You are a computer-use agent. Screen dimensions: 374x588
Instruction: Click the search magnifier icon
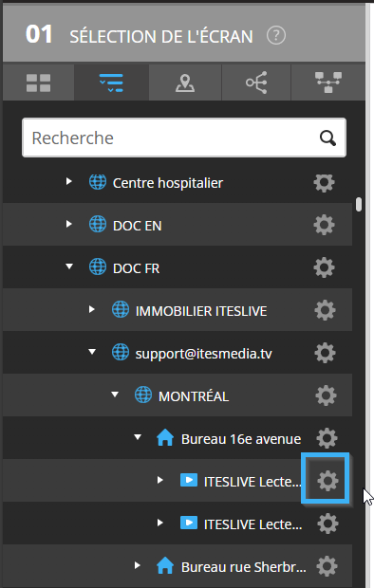click(x=327, y=138)
